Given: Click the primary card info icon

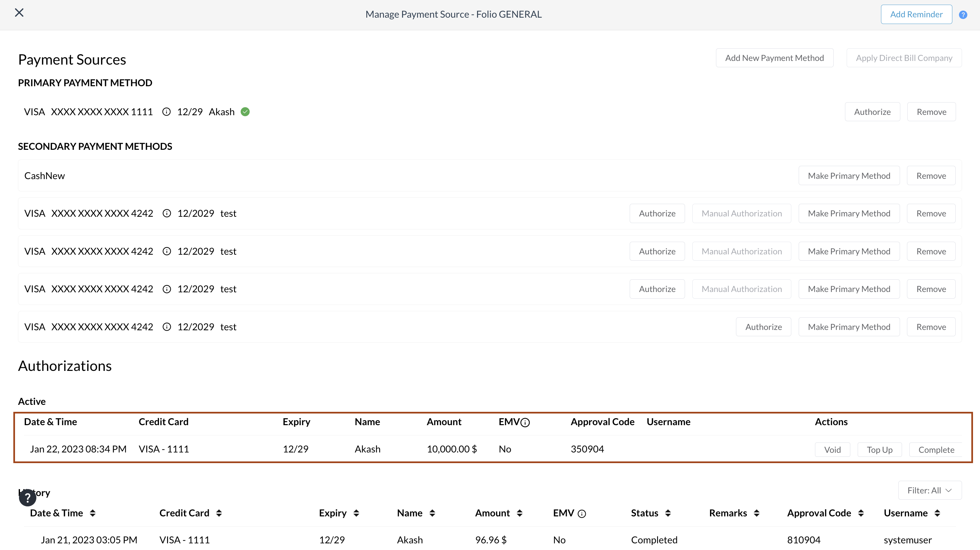Looking at the screenshot, I should pos(166,112).
